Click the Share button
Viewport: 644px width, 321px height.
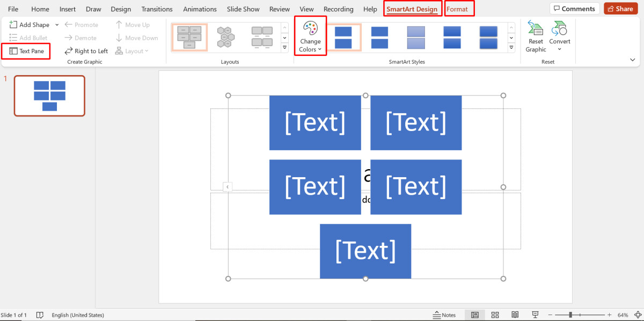click(x=620, y=9)
